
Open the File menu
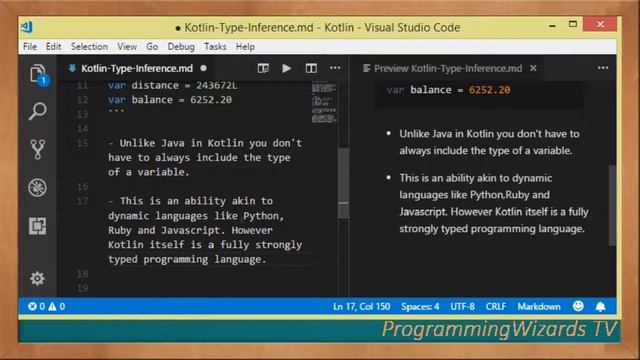click(30, 47)
